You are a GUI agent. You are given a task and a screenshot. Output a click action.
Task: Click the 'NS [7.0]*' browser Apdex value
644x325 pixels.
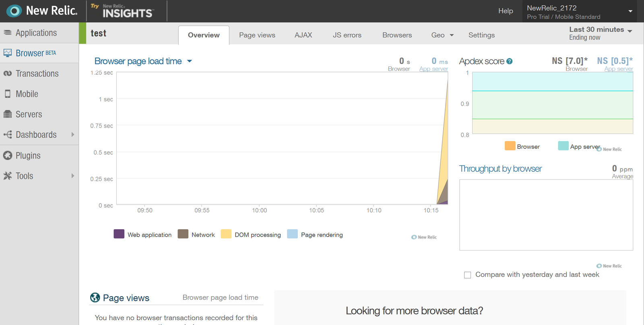pyautogui.click(x=570, y=61)
